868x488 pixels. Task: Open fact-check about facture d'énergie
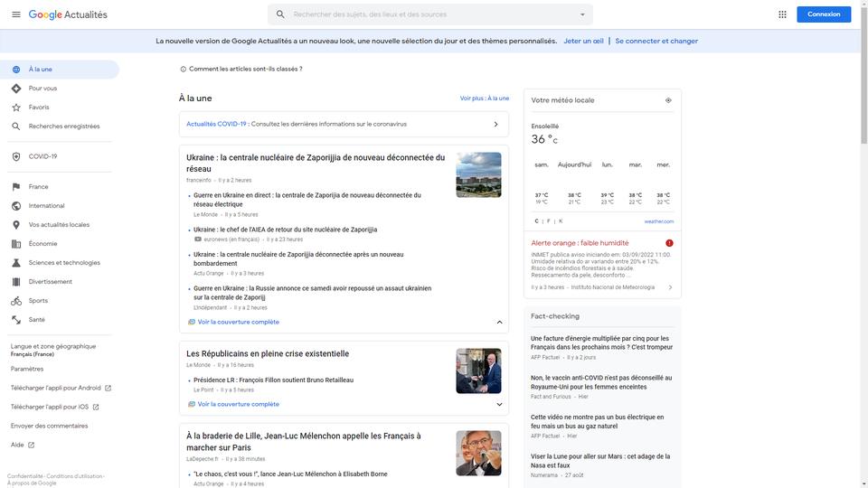coord(602,343)
